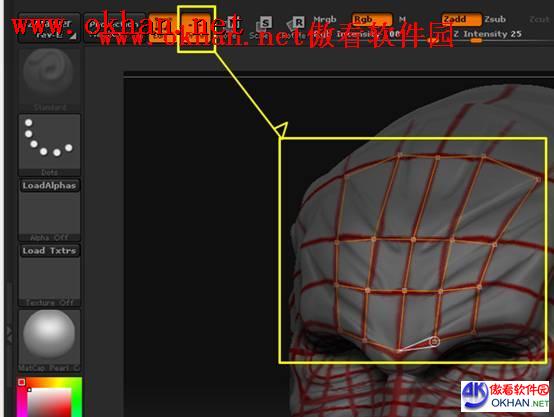Switch to Zsub mode

point(495,19)
